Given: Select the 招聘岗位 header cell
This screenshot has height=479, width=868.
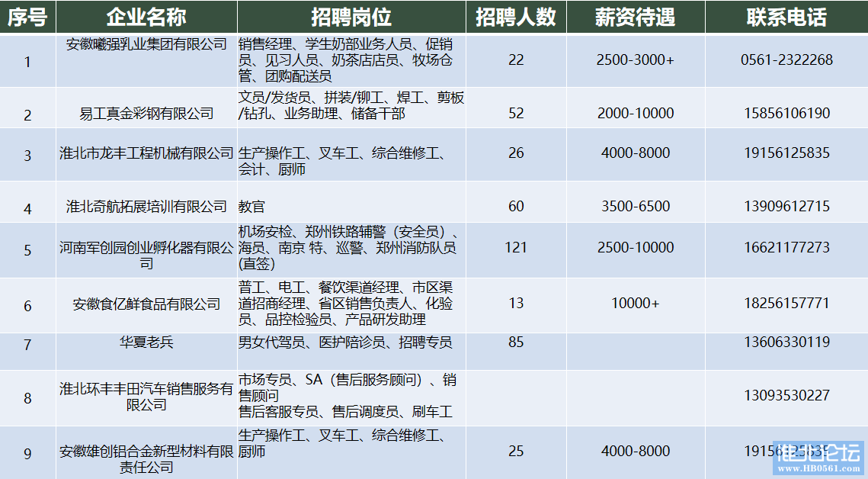Looking at the screenshot, I should pyautogui.click(x=351, y=18).
